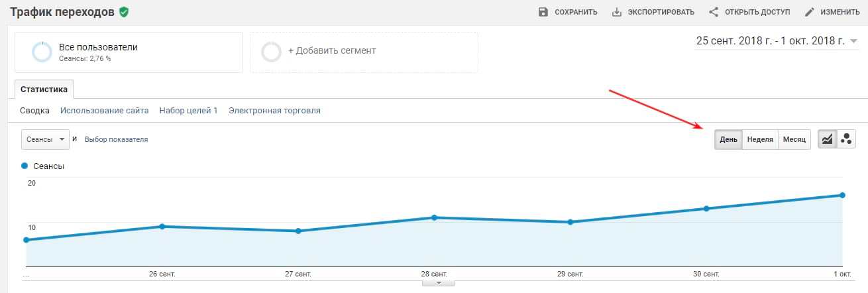This screenshot has height=293, width=868.
Task: Click chart data point for 28 сент.
Action: tap(434, 217)
